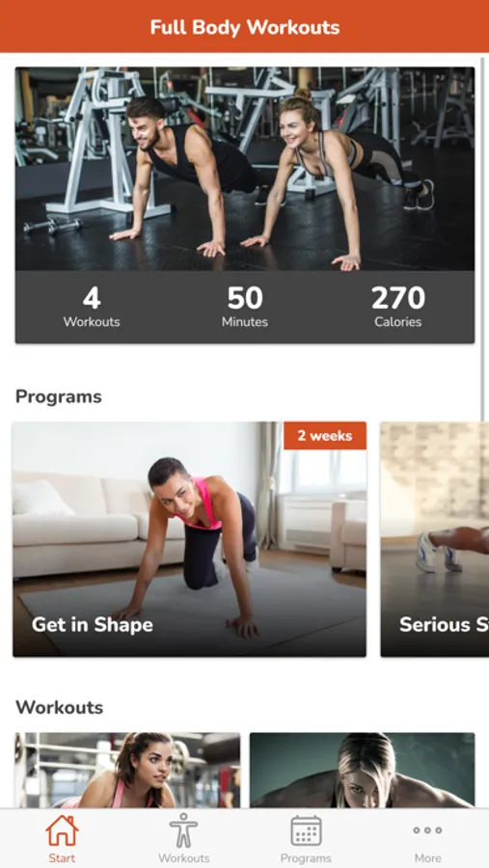
Task: Tap the Get in Shape title text
Action: [x=93, y=624]
